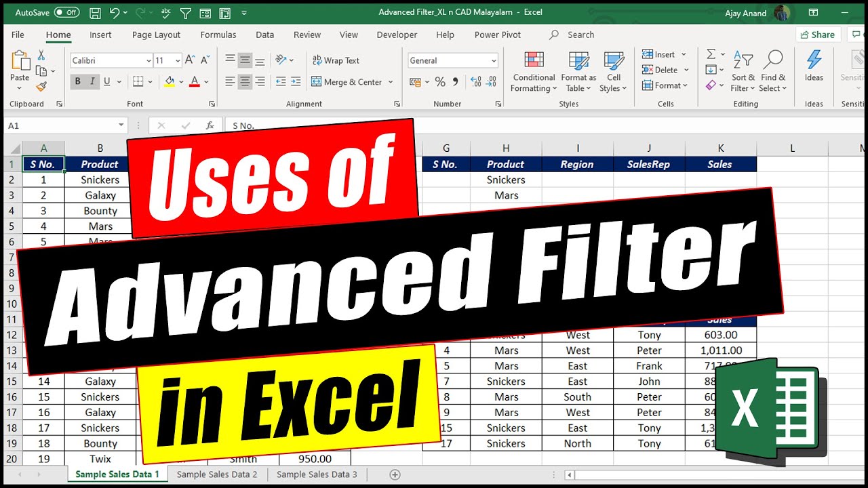
Task: Increase indent in Alignment group
Action: pos(295,82)
